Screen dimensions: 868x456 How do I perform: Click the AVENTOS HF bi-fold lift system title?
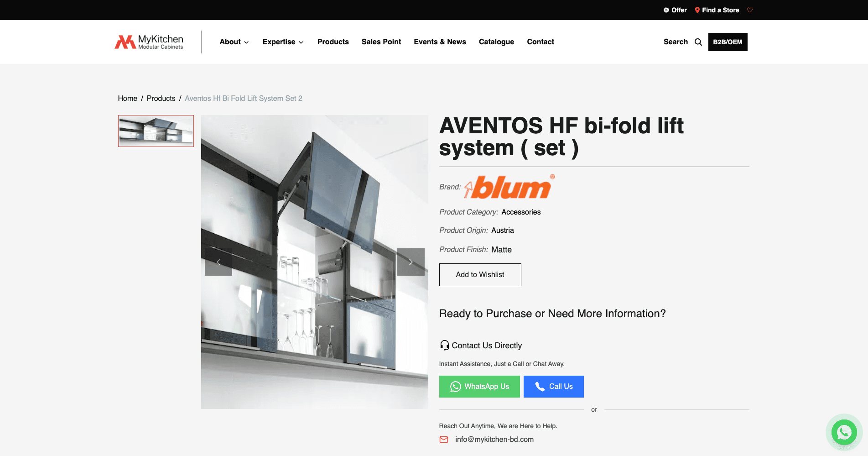(561, 137)
